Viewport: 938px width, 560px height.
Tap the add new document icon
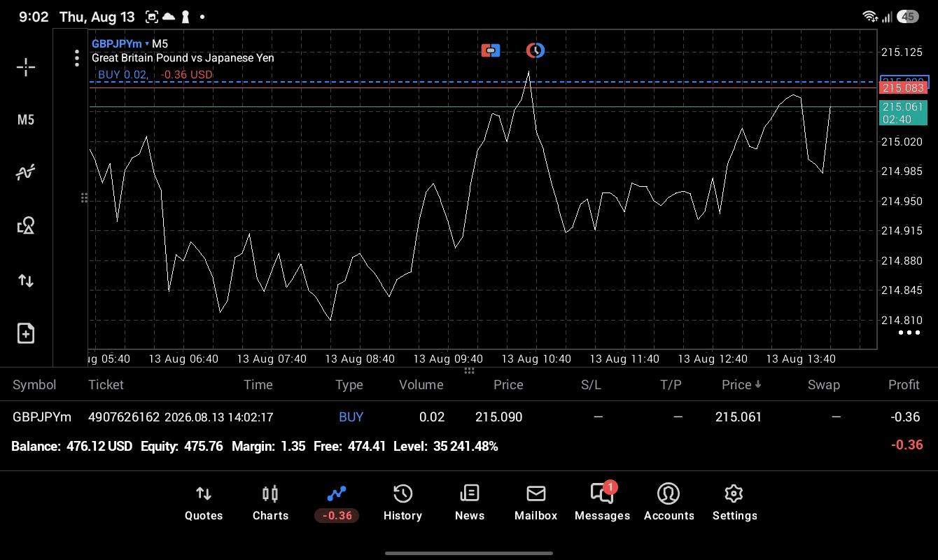click(26, 333)
